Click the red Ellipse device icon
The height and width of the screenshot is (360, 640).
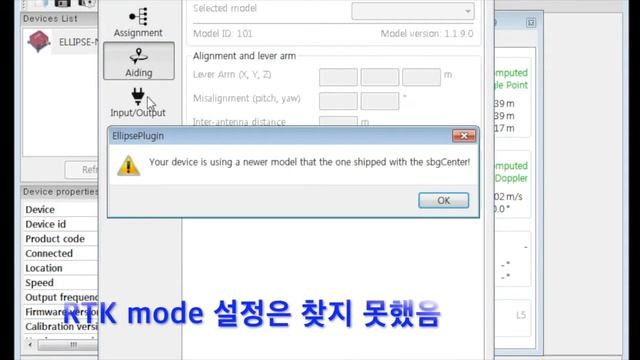(38, 42)
